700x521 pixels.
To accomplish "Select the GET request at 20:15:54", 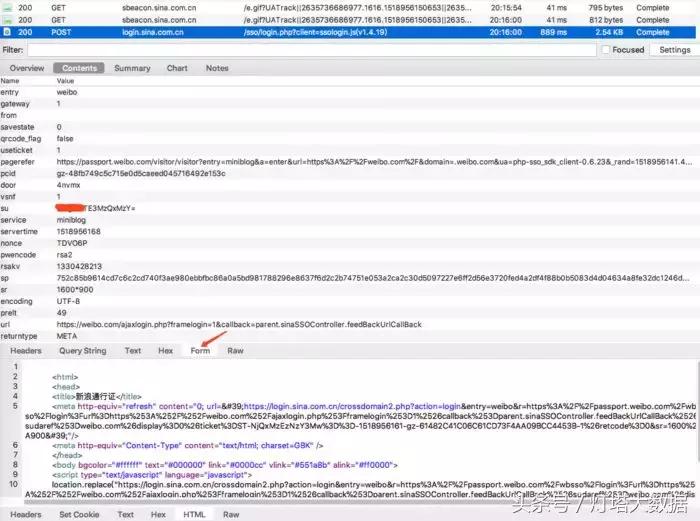I will pos(348,8).
